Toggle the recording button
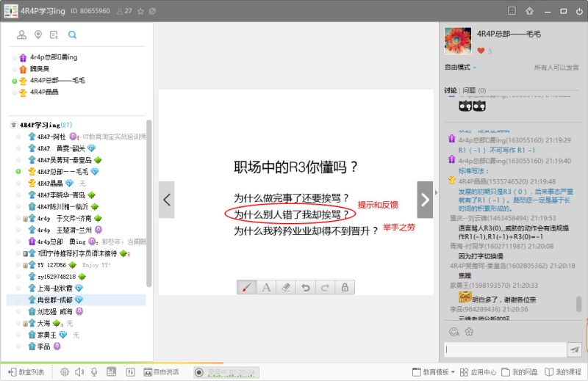 [x=198, y=372]
